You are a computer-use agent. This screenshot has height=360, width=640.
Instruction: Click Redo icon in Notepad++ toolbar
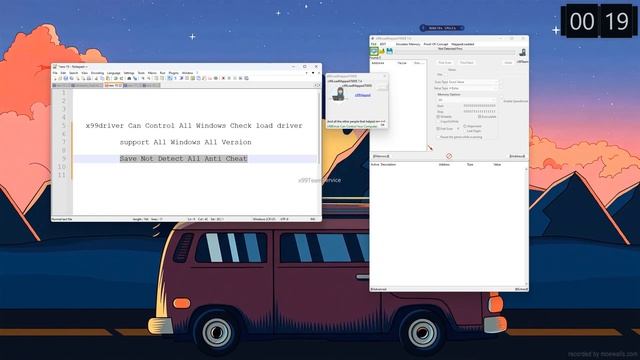(122, 78)
